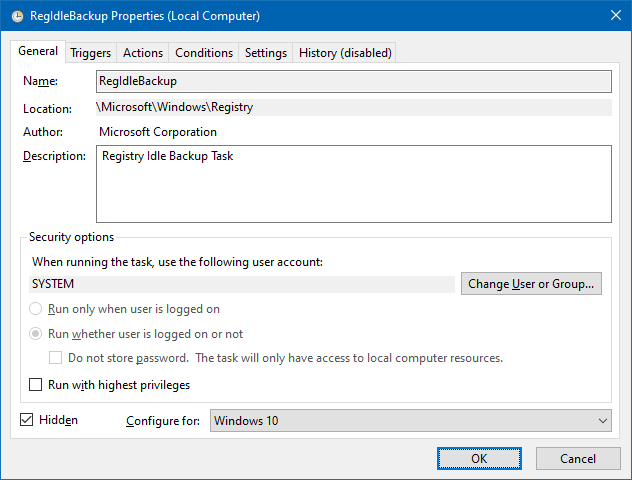Image resolution: width=632 pixels, height=480 pixels.
Task: Open the Actions tab
Action: click(142, 53)
